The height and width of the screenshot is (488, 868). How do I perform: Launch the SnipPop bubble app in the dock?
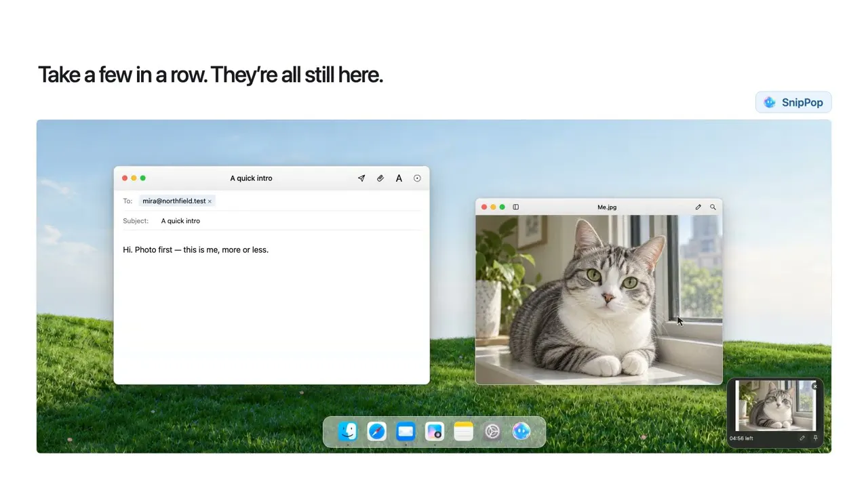tap(521, 431)
